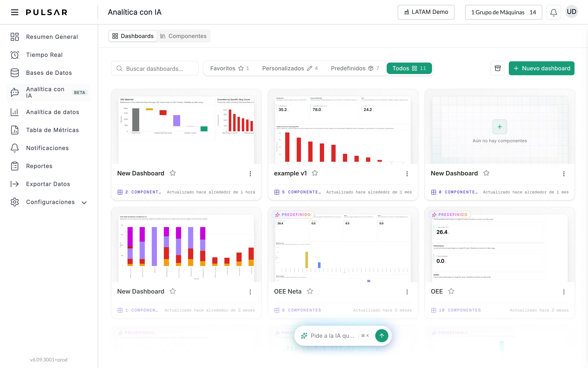The image size is (588, 368).
Task: Open options menu for OEE dashboard
Action: click(x=564, y=292)
